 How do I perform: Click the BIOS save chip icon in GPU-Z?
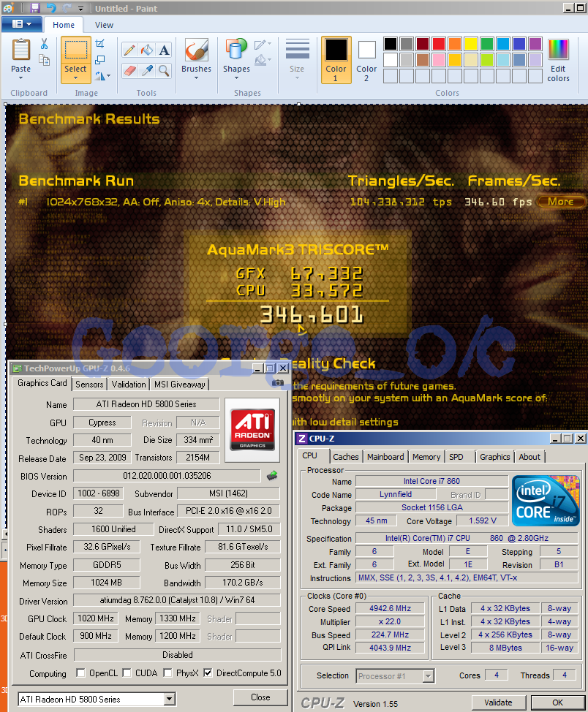[272, 475]
